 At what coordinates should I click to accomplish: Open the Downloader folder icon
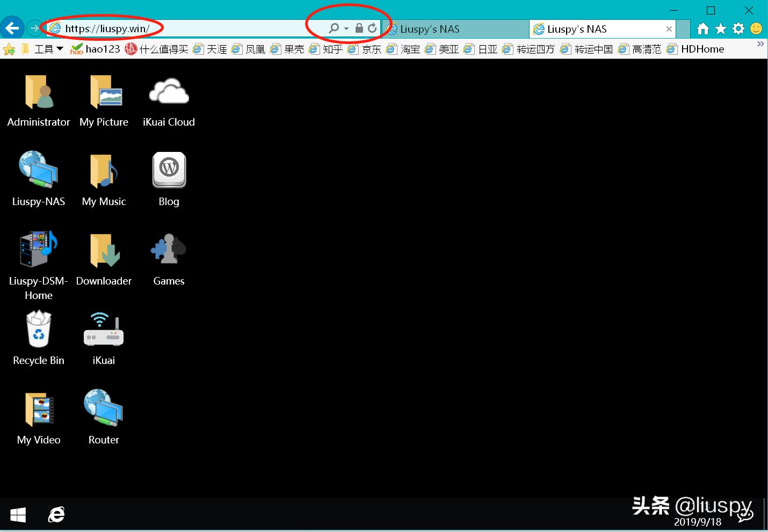tap(104, 250)
